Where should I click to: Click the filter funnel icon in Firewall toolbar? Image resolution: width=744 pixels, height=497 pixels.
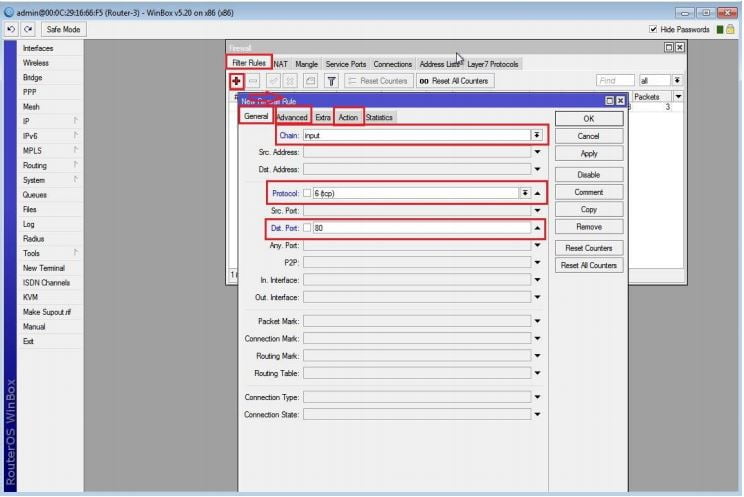point(331,81)
